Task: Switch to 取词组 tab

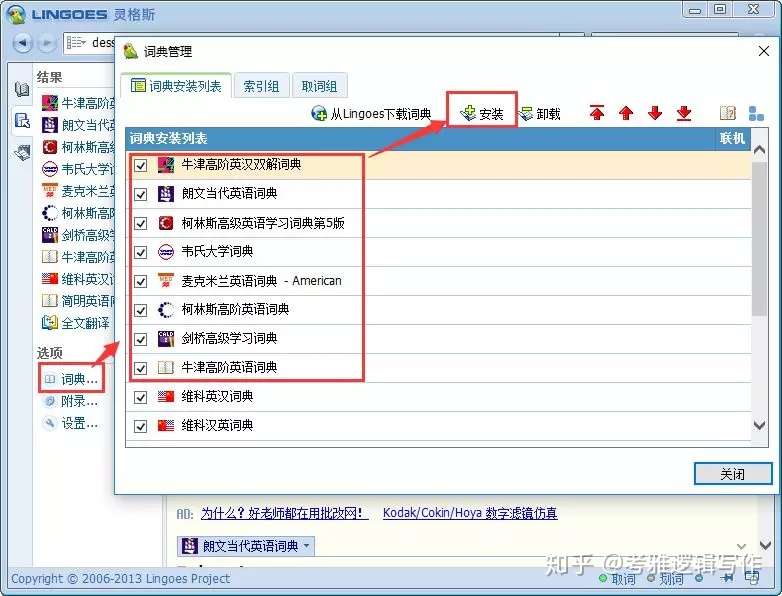Action: pyautogui.click(x=319, y=86)
